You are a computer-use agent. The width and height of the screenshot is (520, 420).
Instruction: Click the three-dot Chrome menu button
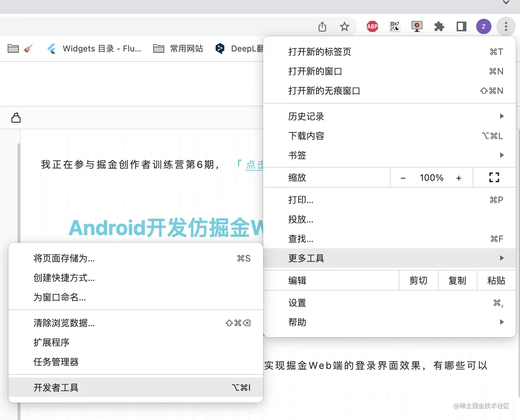[506, 26]
